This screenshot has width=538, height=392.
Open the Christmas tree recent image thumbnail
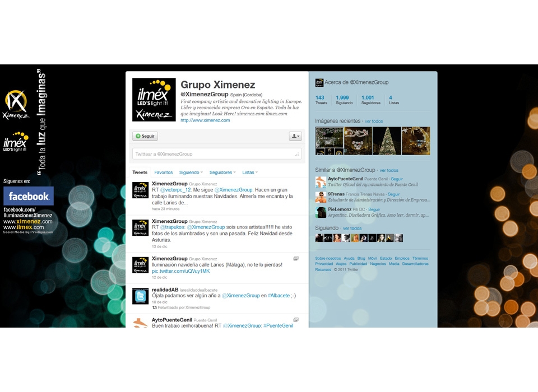coord(387,141)
